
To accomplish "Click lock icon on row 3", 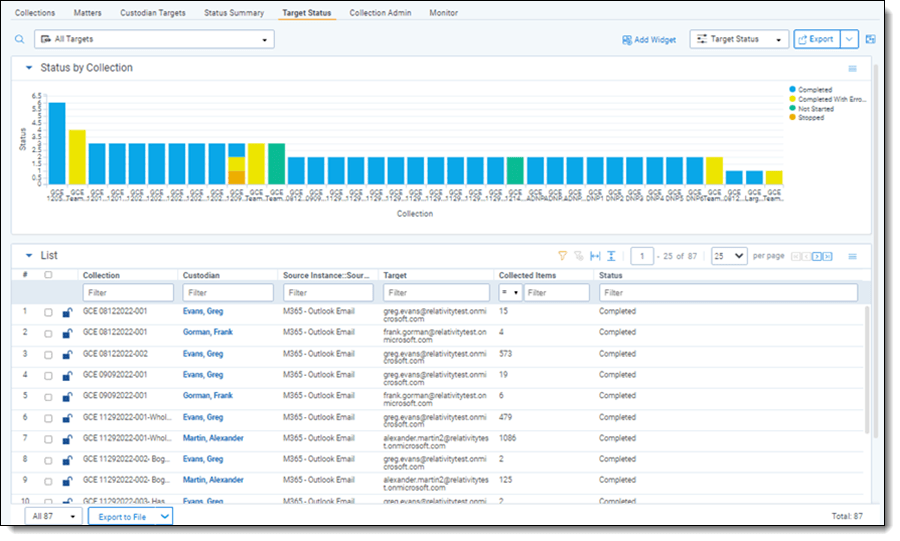I will pos(67,355).
